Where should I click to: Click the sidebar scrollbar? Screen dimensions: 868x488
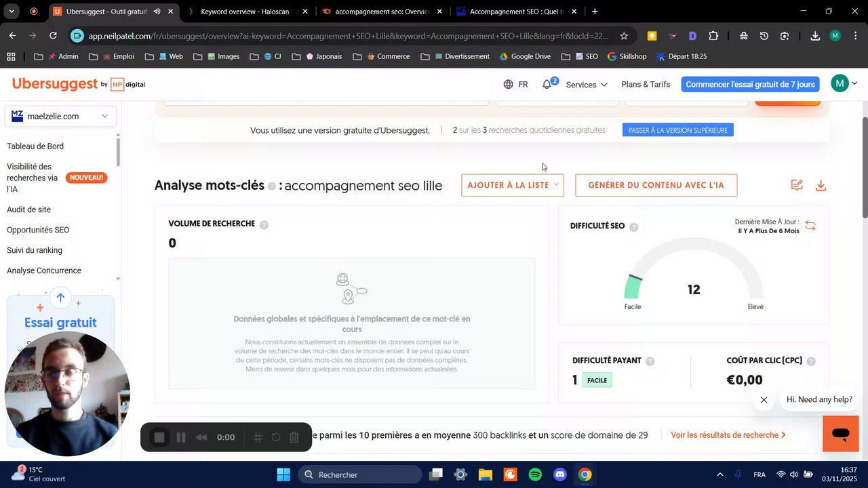coord(118,150)
